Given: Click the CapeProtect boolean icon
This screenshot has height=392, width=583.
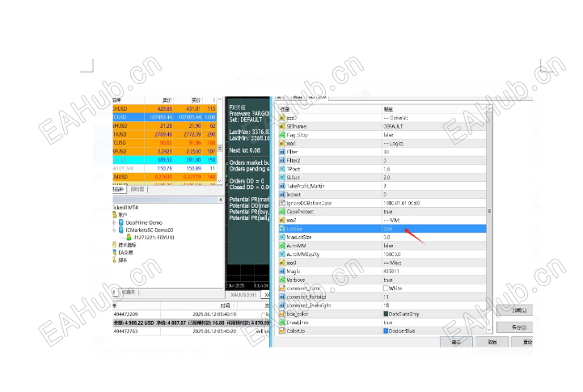Looking at the screenshot, I should [x=282, y=212].
